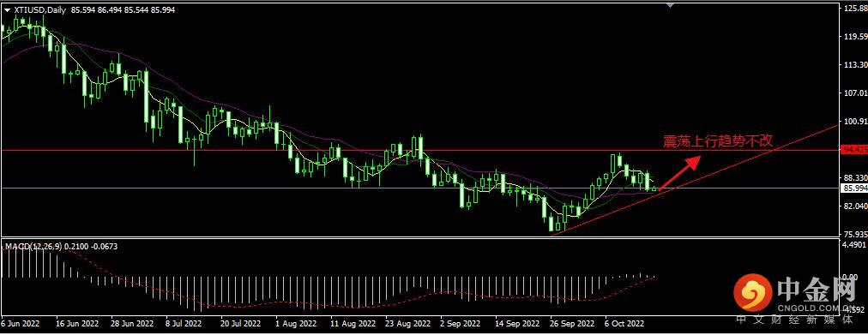Image resolution: width=868 pixels, height=335 pixels.
Task: Click the 75.935 price axis label
Action: [x=855, y=235]
